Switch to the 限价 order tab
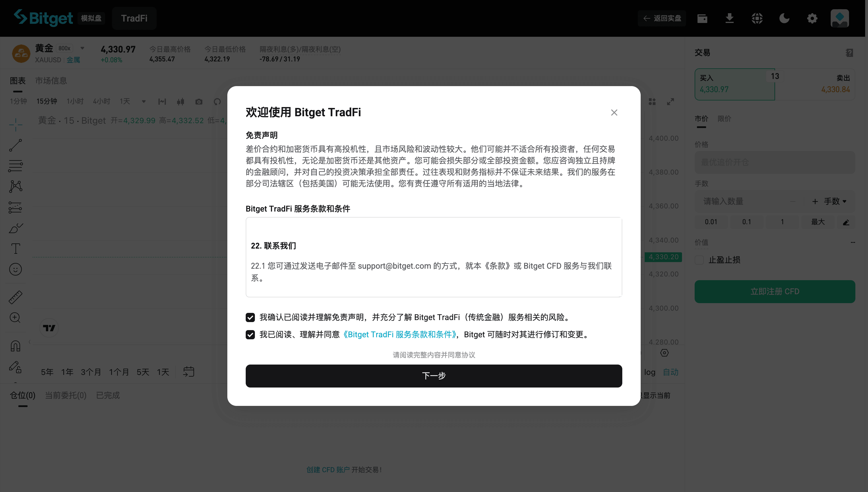The height and width of the screenshot is (492, 868). click(x=724, y=119)
